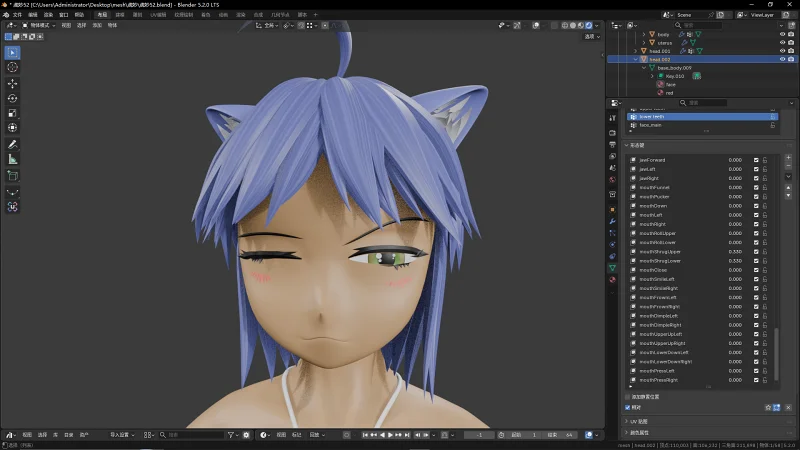Toggle proportional editing in the viewport header
Screen dimensions: 800x450
click(x=325, y=25)
